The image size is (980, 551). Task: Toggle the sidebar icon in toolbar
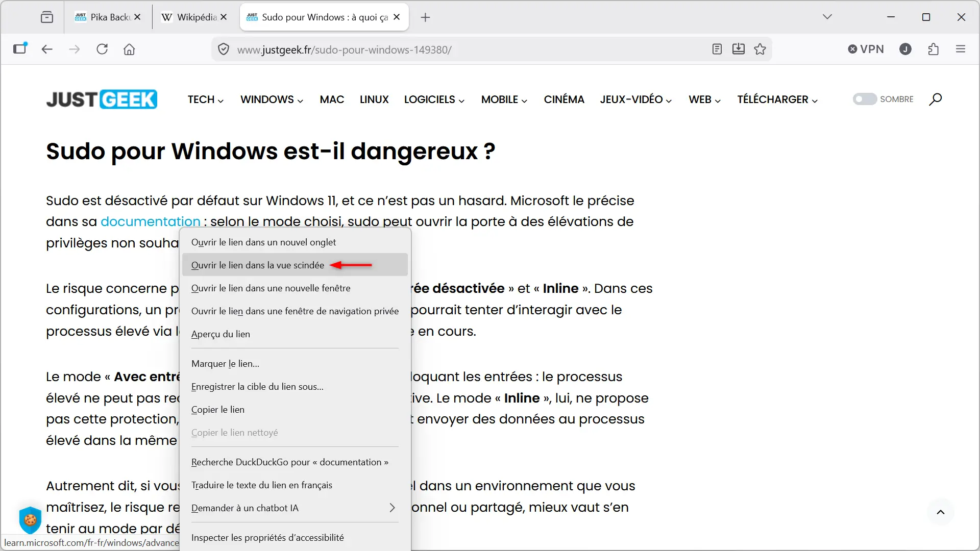[20, 48]
